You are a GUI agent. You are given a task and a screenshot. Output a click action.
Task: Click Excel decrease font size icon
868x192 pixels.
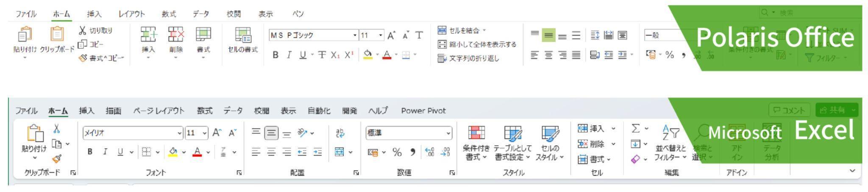pos(232,133)
